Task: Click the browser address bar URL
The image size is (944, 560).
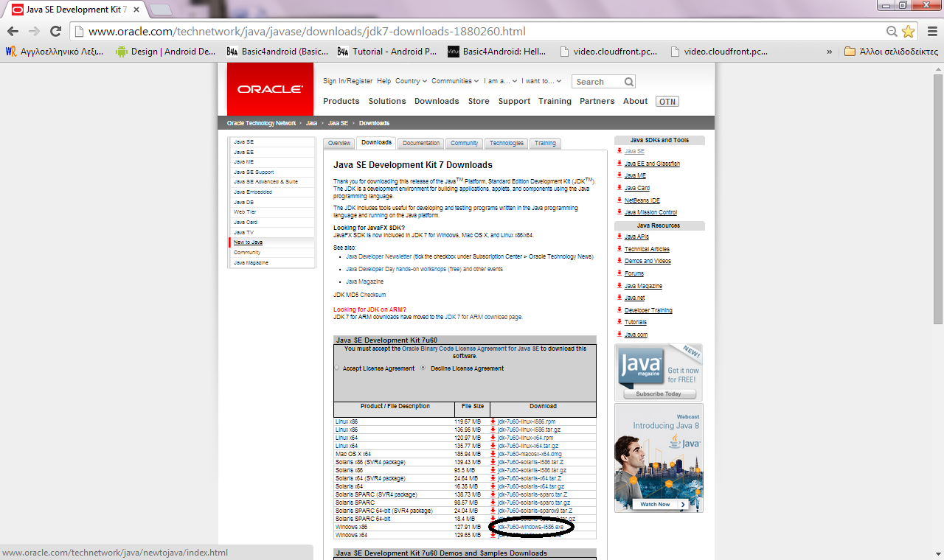Action: click(307, 32)
